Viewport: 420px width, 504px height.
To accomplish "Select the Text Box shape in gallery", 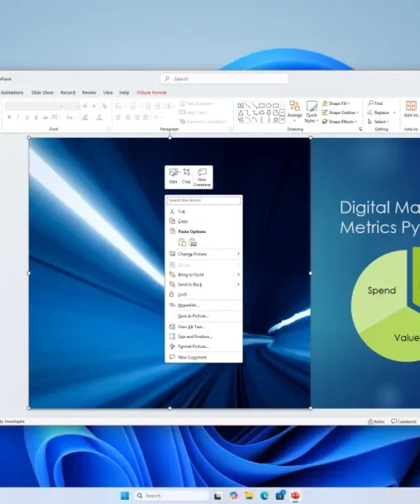I will coord(240,105).
